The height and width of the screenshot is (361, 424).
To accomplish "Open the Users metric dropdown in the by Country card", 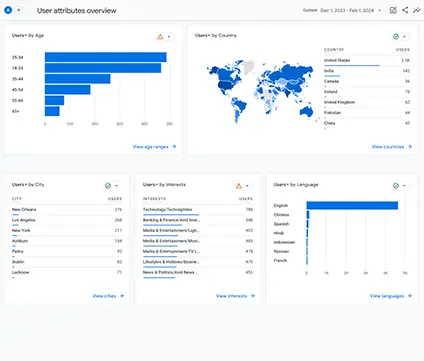I will click(202, 35).
